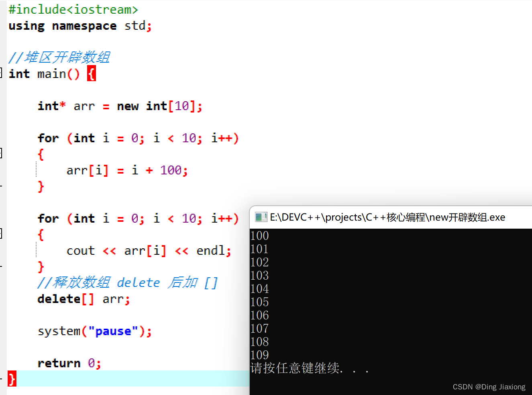Click the 'int* arr = new int[10];' line

[120, 106]
